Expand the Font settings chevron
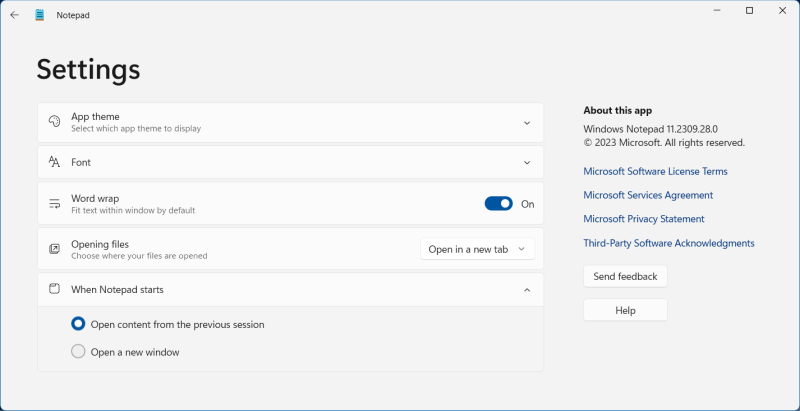This screenshot has width=800, height=411. point(527,162)
